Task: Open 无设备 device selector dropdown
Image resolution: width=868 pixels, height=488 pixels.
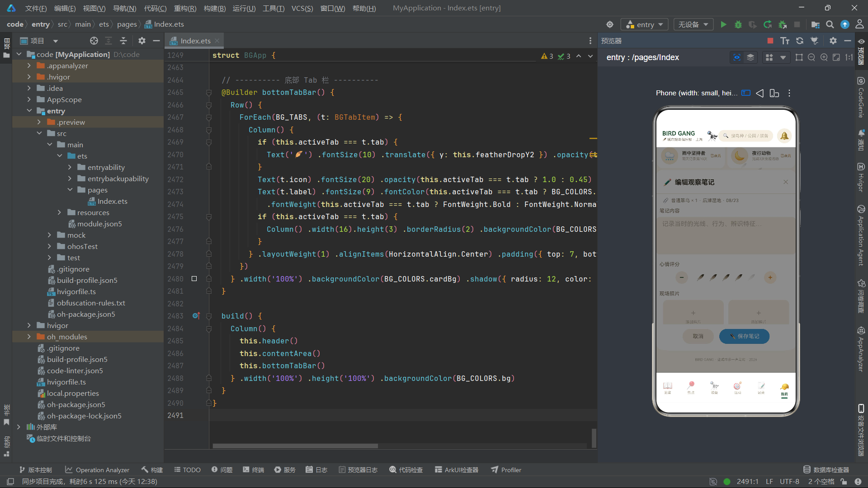Action: (693, 24)
